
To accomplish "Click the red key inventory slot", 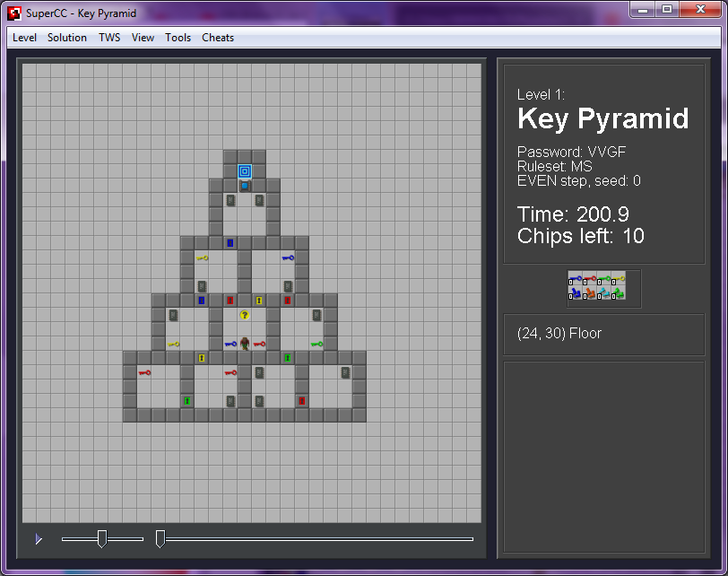I will click(x=589, y=279).
